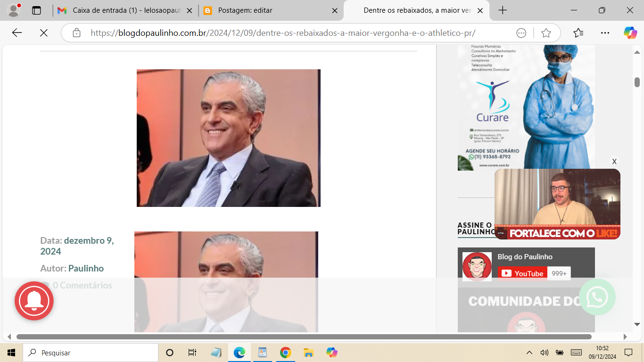The height and width of the screenshot is (362, 644).
Task: Open the document app icon on taskbar
Action: [262, 353]
